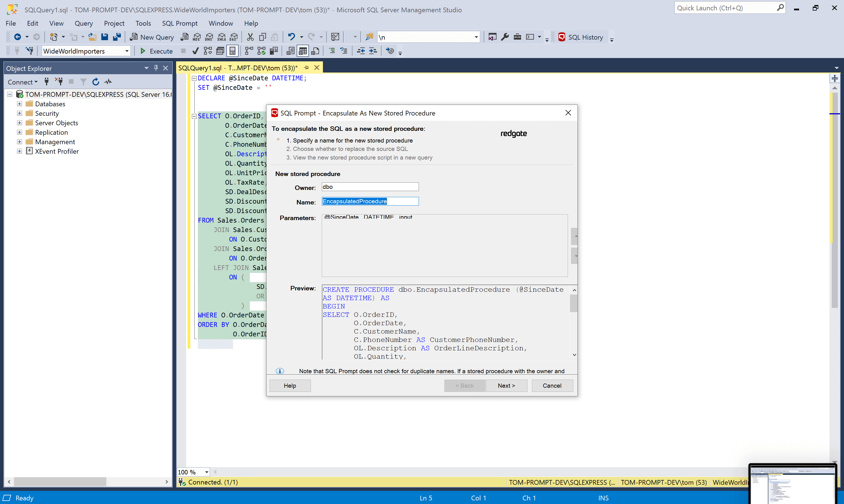
Task: Open SQL History from the toolbar
Action: pos(581,37)
